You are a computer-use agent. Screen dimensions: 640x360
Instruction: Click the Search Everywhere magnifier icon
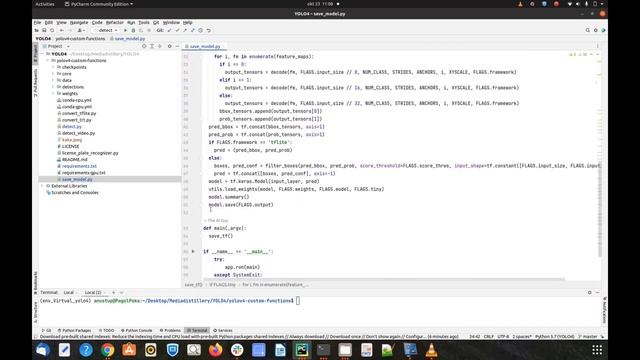(x=588, y=30)
